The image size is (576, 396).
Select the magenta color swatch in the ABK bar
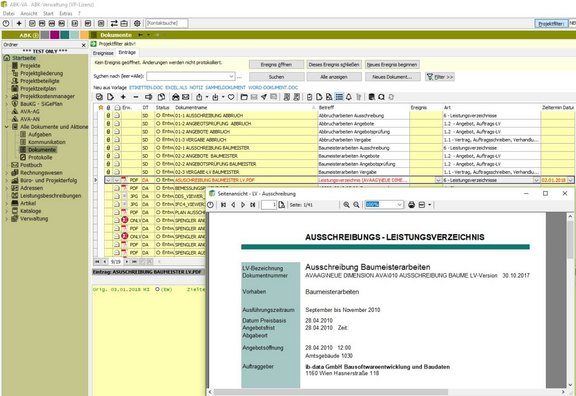(54, 35)
